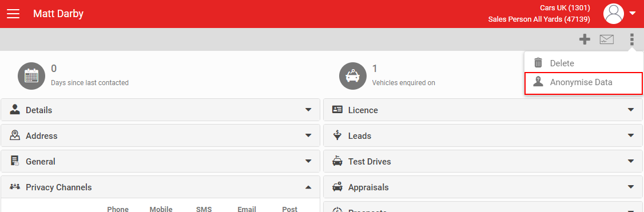The width and height of the screenshot is (644, 212).
Task: Click the Address panel title
Action: pos(42,136)
